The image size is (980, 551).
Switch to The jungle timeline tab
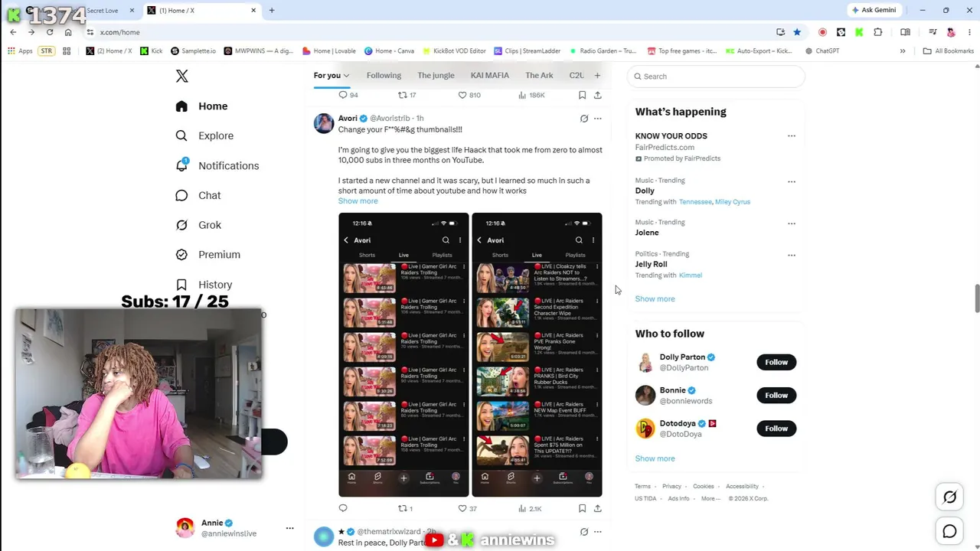[x=436, y=75]
